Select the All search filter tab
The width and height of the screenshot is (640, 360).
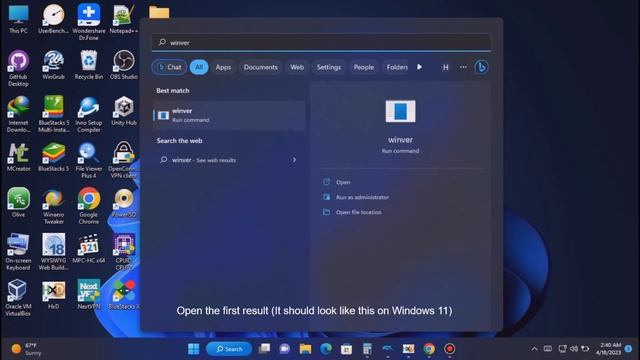tap(199, 67)
